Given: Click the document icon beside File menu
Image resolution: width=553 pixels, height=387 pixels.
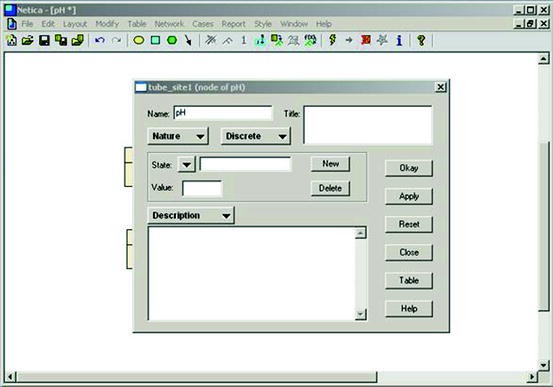Looking at the screenshot, I should tap(12, 24).
